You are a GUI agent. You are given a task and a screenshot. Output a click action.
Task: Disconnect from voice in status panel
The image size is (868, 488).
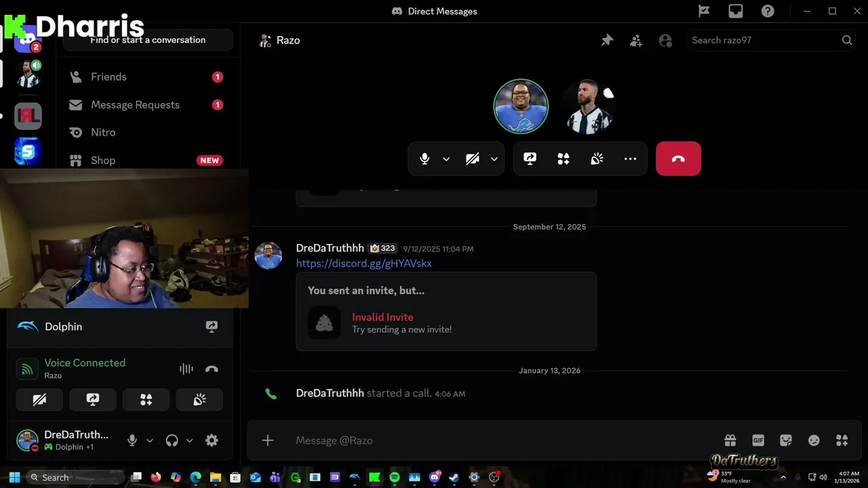[x=212, y=369]
